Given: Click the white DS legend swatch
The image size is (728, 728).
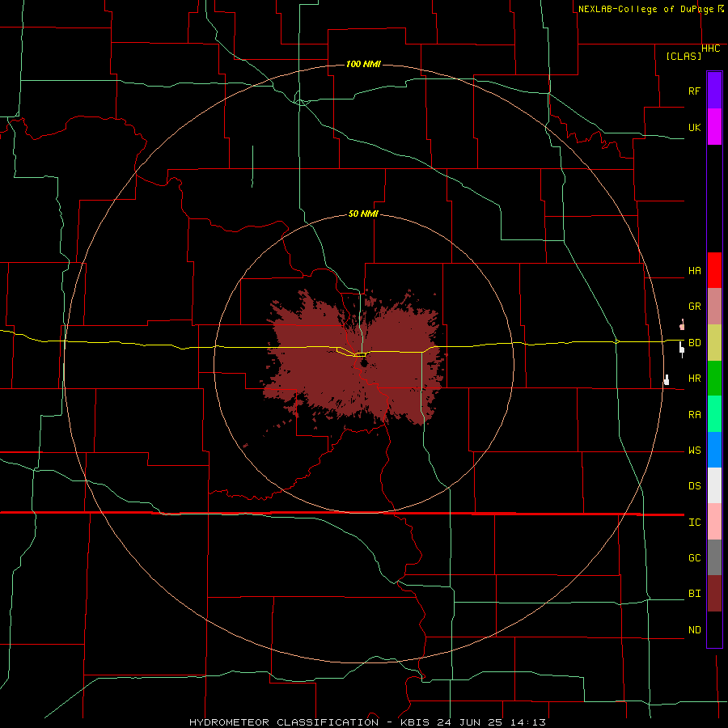Looking at the screenshot, I should click(x=714, y=485).
